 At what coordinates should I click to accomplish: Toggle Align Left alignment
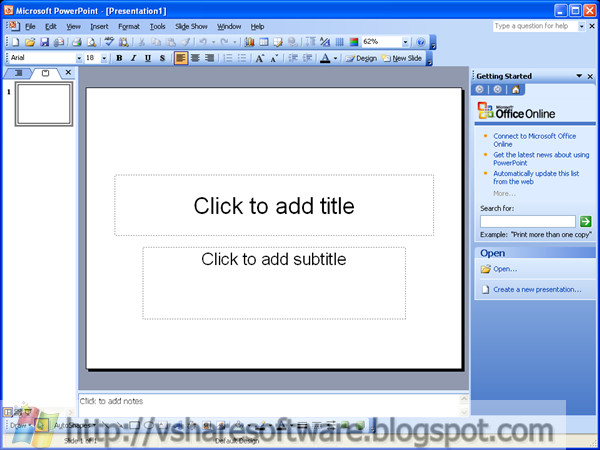(181, 58)
